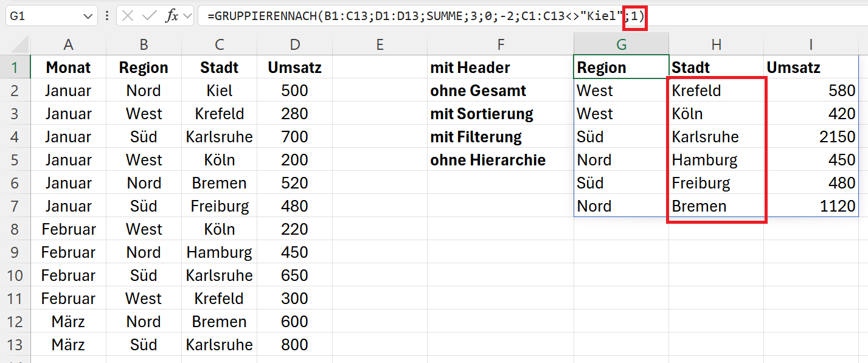Click the Enter checkmark icon in formula bar
The image size is (868, 363).
[149, 16]
